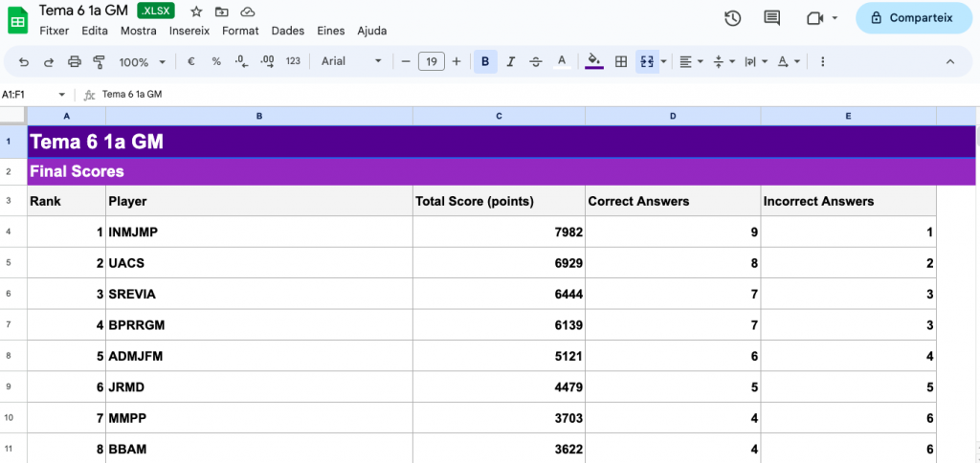Increase font size with plus button
This screenshot has height=463, width=980.
coord(457,61)
